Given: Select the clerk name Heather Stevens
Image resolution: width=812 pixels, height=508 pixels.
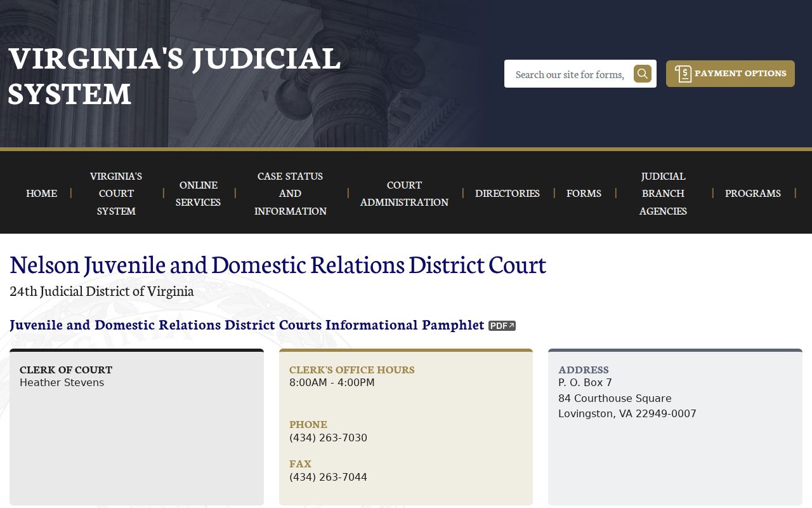Looking at the screenshot, I should tap(62, 383).
